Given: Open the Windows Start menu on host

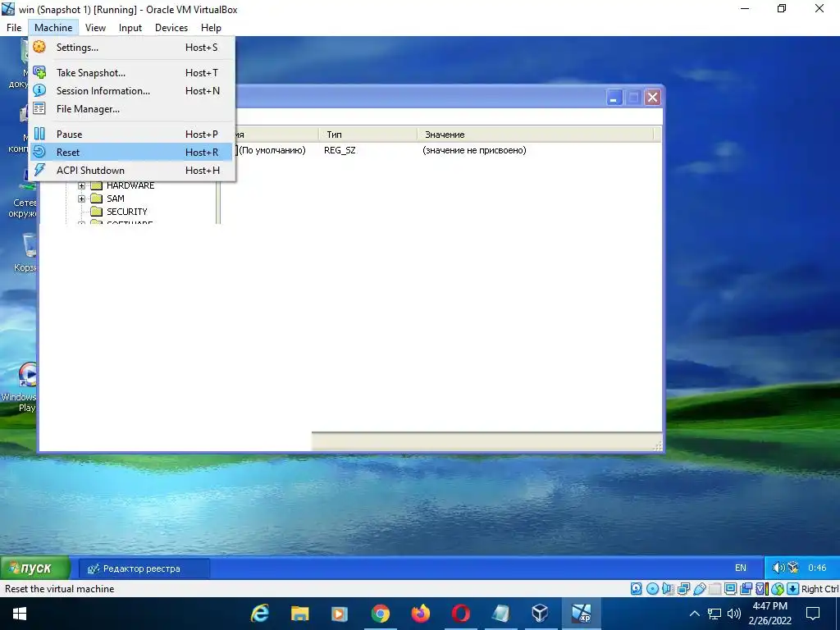Looking at the screenshot, I should click(x=20, y=614).
